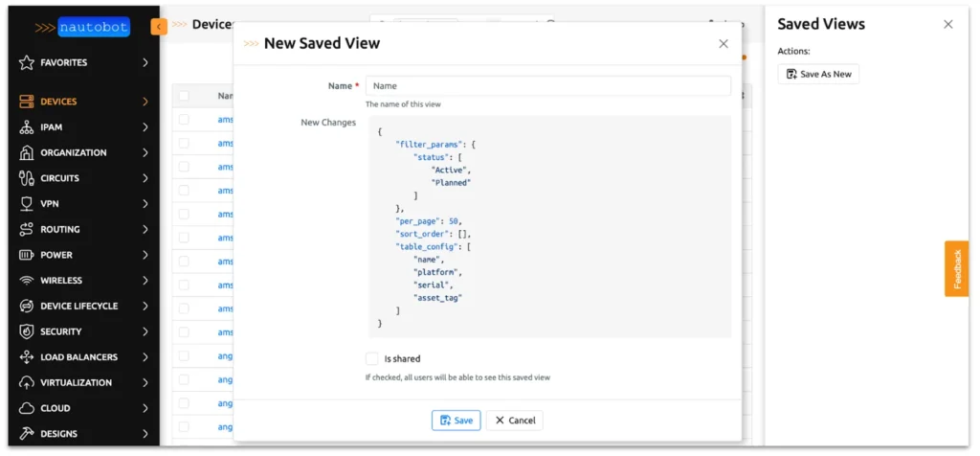Image resolution: width=980 pixels, height=456 pixels.
Task: Click the Save As New button
Action: click(818, 74)
